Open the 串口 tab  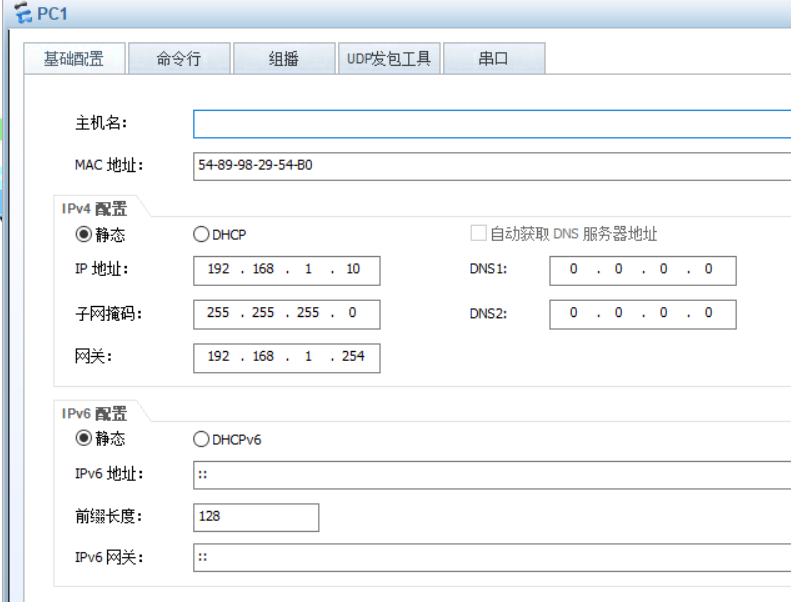pyautogui.click(x=494, y=59)
